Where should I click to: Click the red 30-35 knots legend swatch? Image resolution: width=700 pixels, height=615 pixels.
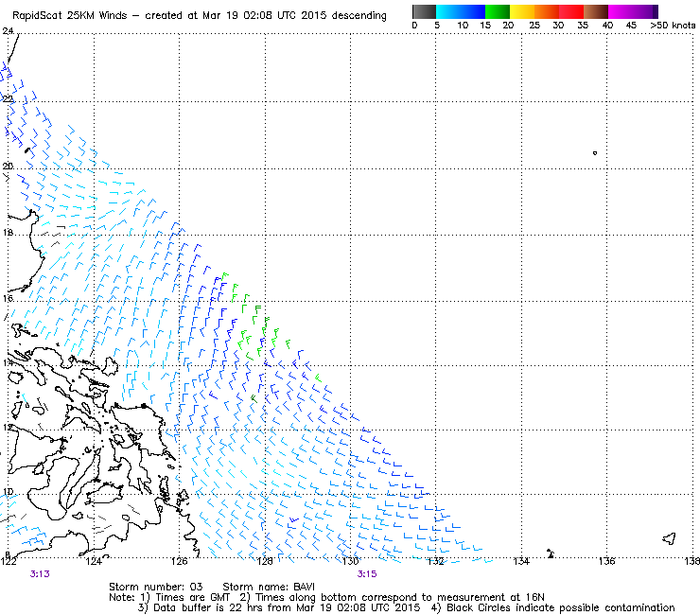571,11
